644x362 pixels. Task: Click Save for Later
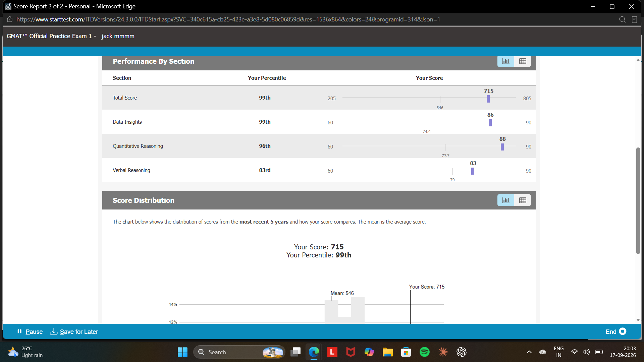74,331
